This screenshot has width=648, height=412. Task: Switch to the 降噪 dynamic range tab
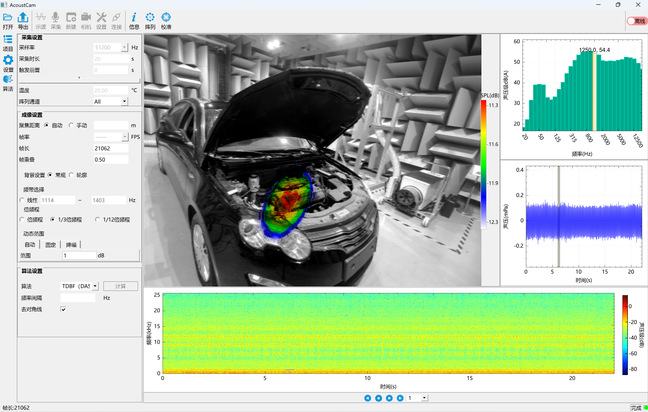tap(70, 243)
